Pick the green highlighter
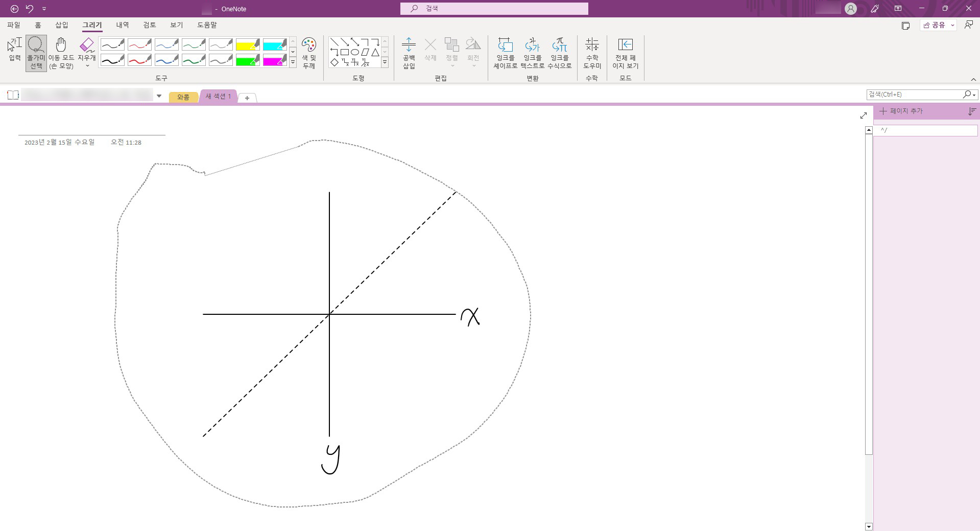Screen dimensions: 980x531 point(248,60)
